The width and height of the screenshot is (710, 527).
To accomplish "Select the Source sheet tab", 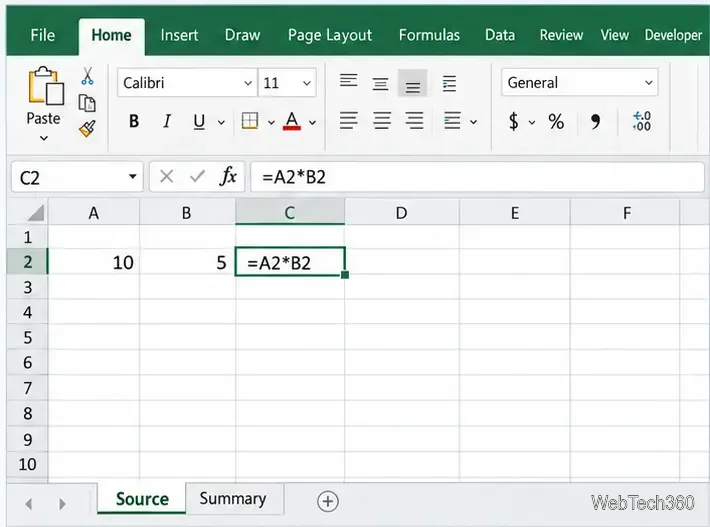I will [142, 498].
